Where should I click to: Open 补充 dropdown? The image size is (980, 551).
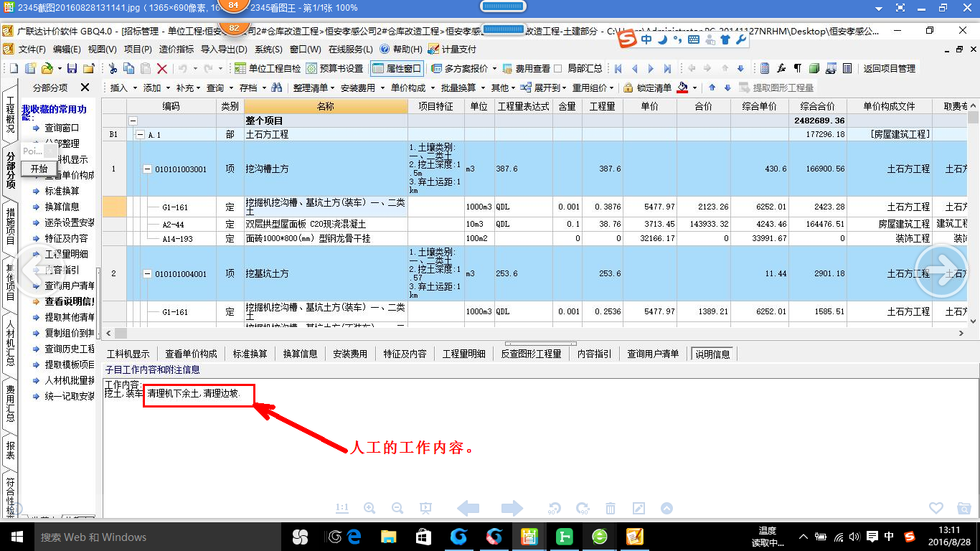(x=188, y=88)
